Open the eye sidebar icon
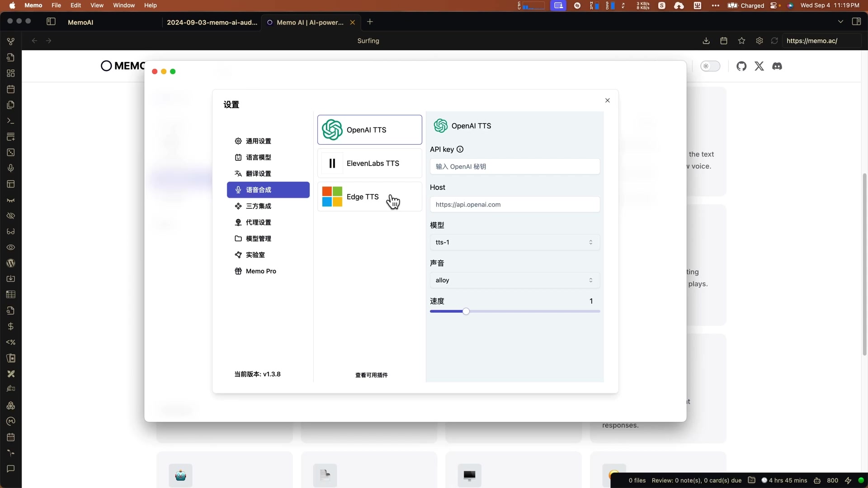The width and height of the screenshot is (868, 488). [x=11, y=247]
